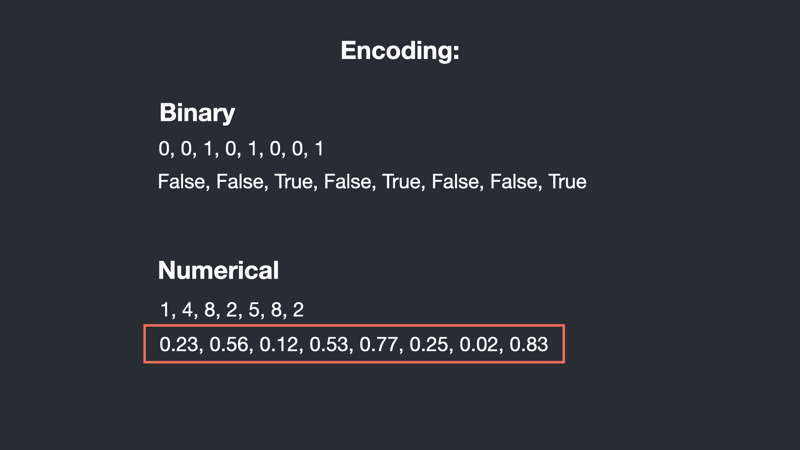
Task: Click the first False in boolean line
Action: pyautogui.click(x=181, y=182)
